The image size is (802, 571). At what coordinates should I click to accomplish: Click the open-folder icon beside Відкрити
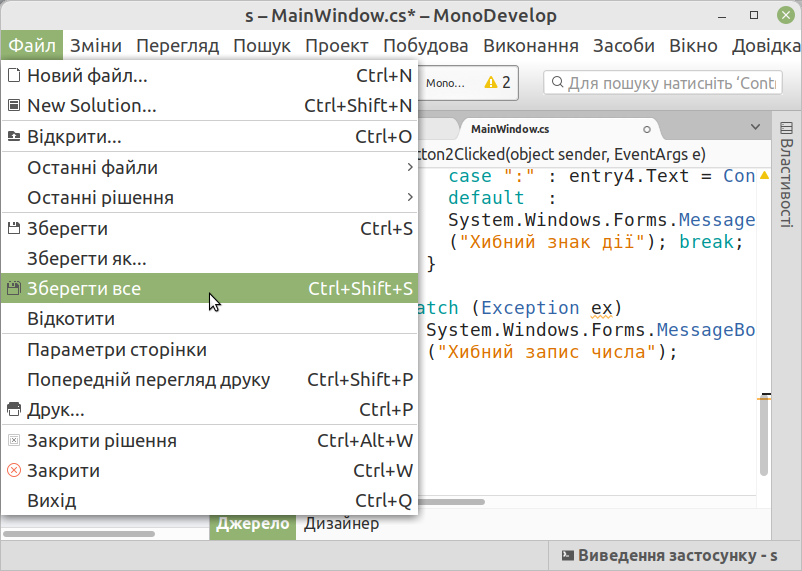pyautogui.click(x=14, y=137)
